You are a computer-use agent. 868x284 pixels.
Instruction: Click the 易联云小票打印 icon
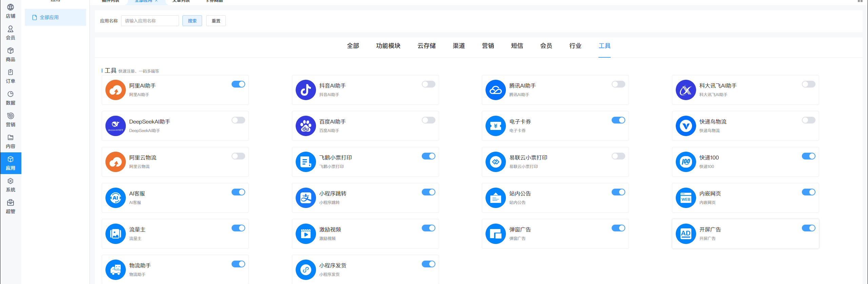496,162
